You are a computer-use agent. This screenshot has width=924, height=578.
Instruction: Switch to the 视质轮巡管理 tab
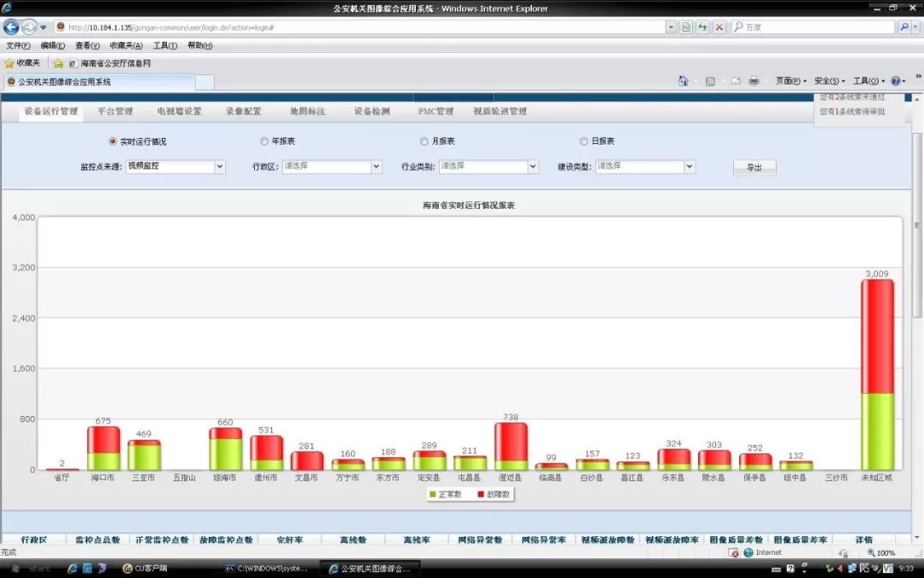[x=500, y=110]
